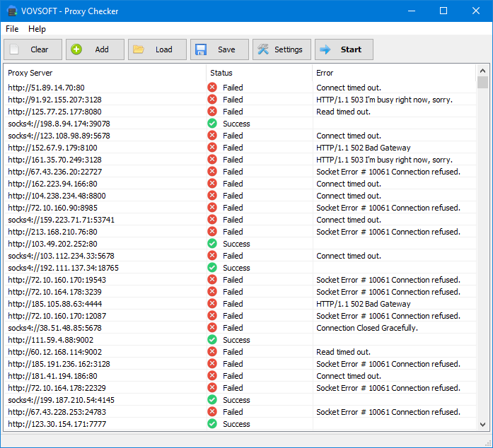This screenshot has height=448, width=493.
Task: Click green success icon for 198.8.94.174:39078
Action: [x=212, y=124]
